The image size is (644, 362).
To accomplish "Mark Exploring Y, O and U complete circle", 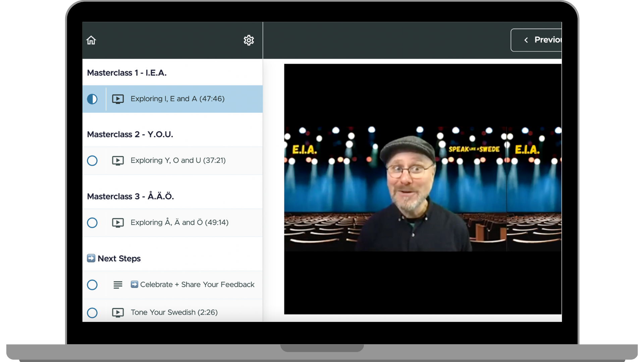I will click(92, 161).
